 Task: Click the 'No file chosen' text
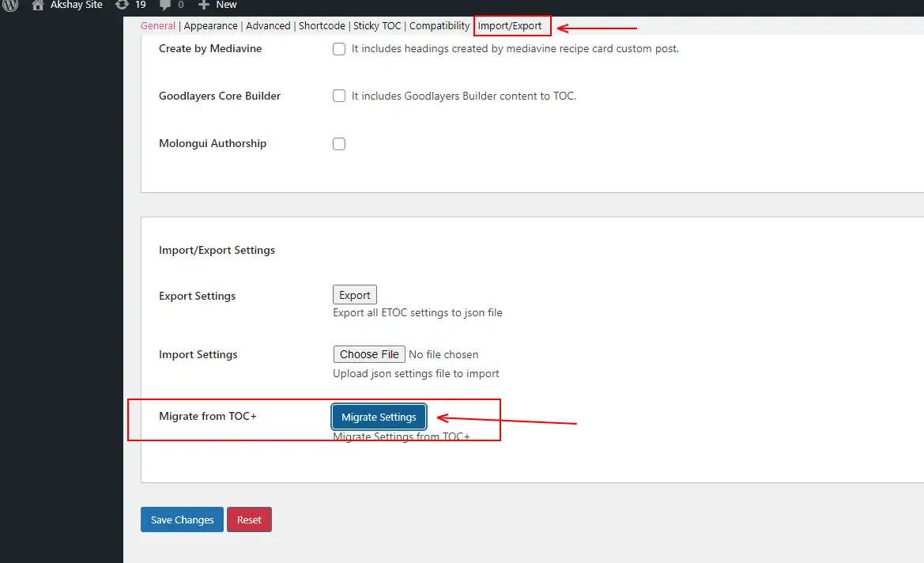443,354
